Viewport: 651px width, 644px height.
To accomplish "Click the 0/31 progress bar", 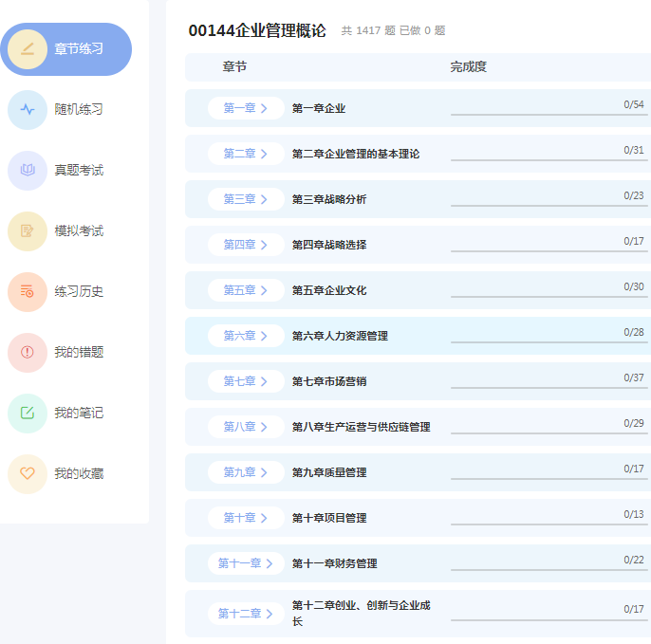I will [x=549, y=159].
